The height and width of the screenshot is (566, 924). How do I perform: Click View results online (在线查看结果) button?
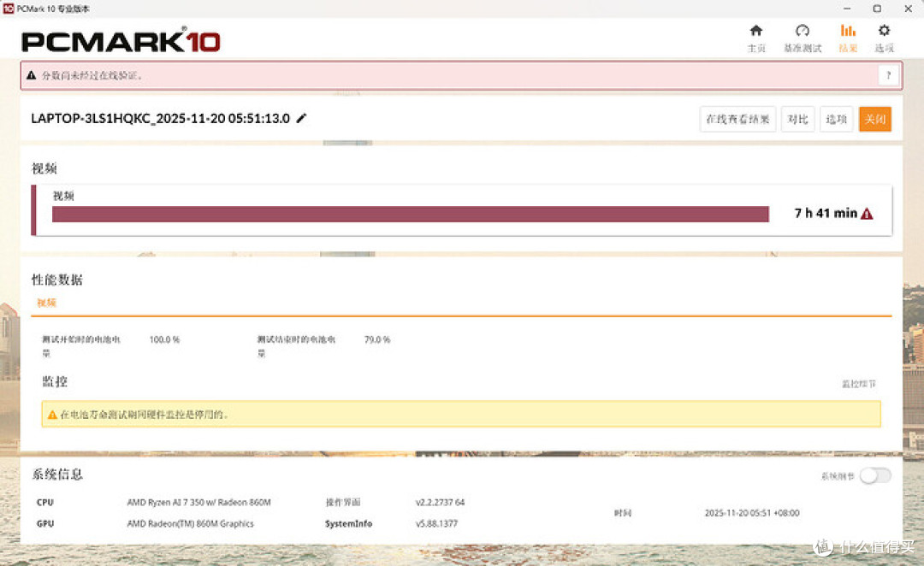tap(737, 119)
